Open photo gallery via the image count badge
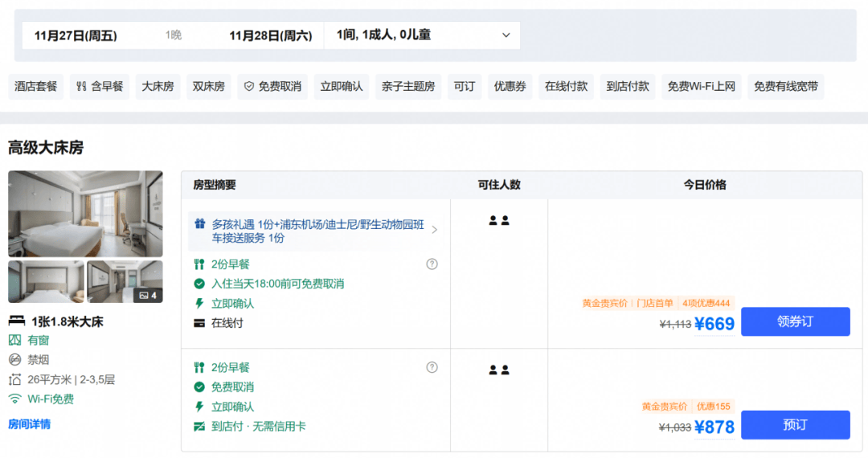This screenshot has width=868, height=458. coord(148,296)
